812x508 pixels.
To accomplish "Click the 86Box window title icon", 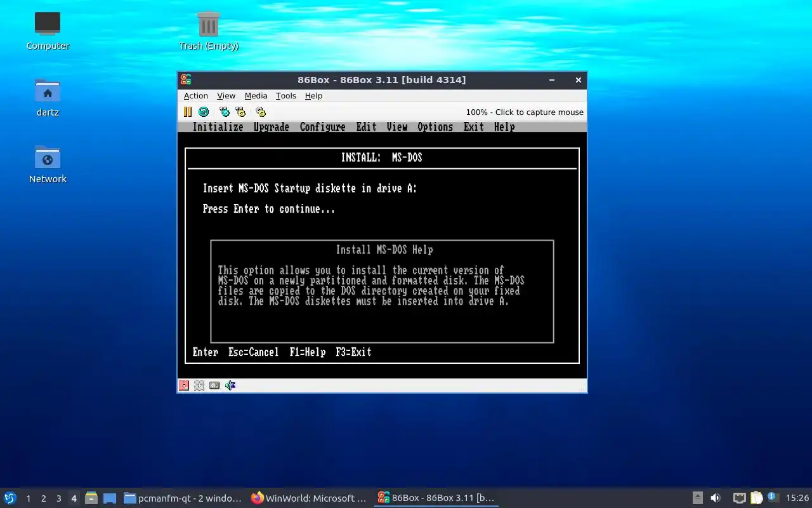I will [185, 80].
